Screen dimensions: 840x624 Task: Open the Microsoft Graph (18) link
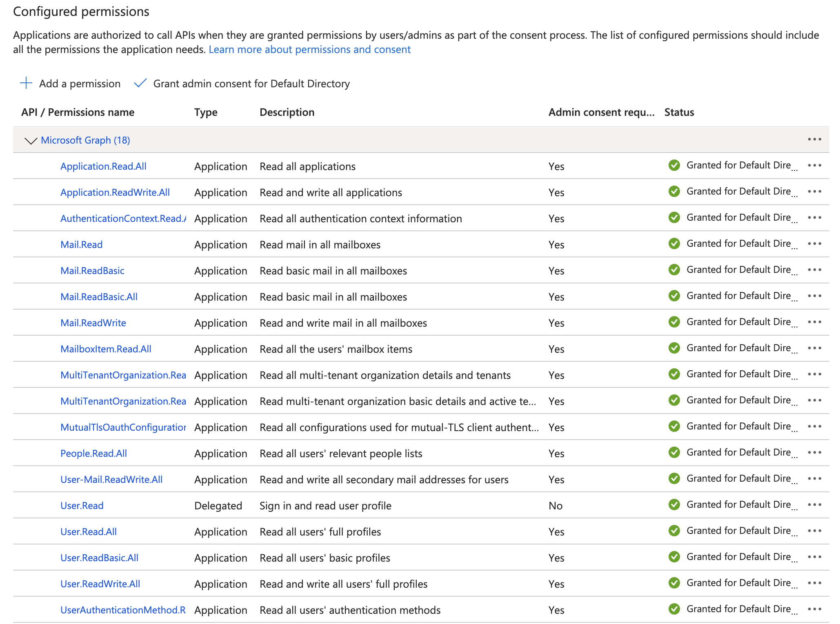[85, 140]
